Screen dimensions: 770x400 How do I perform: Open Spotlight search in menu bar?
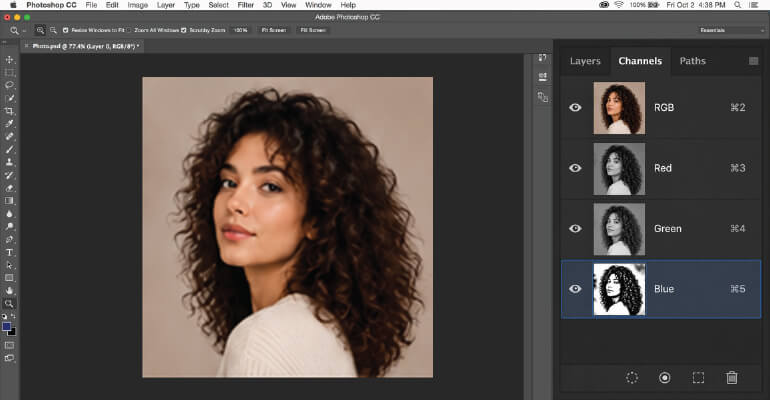tap(738, 5)
